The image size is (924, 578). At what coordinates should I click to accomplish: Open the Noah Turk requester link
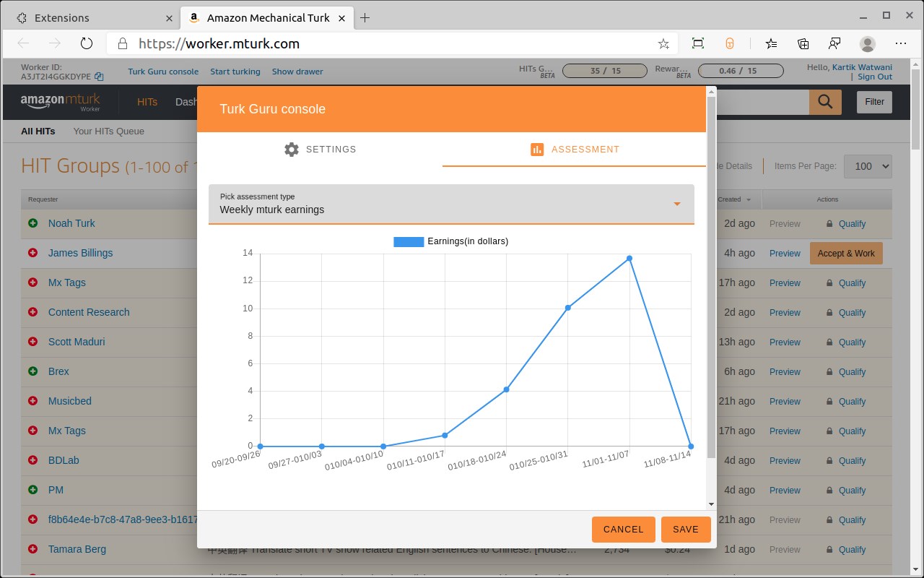(x=71, y=223)
